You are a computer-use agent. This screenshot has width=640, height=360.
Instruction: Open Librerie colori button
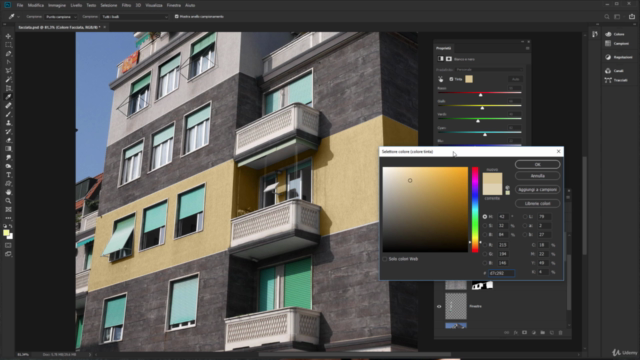pos(538,203)
